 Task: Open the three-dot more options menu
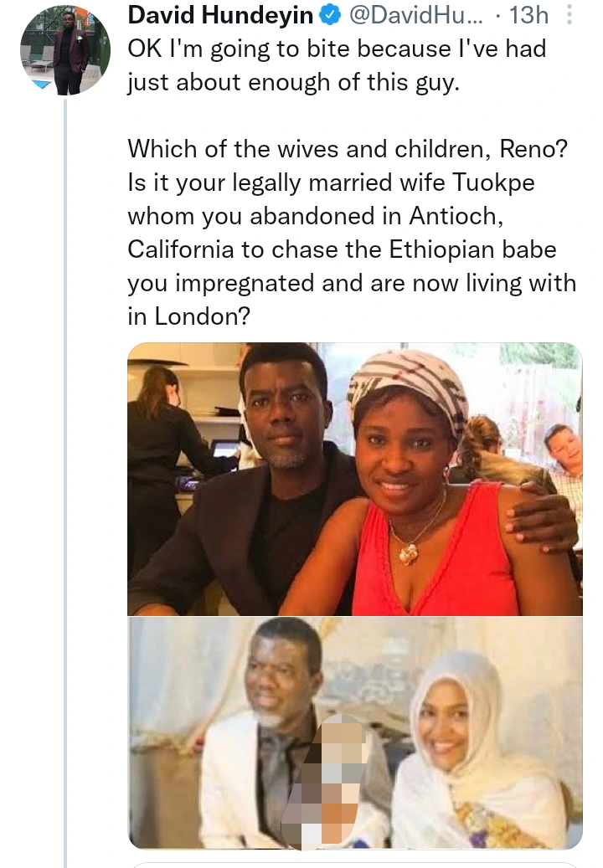pos(569,16)
